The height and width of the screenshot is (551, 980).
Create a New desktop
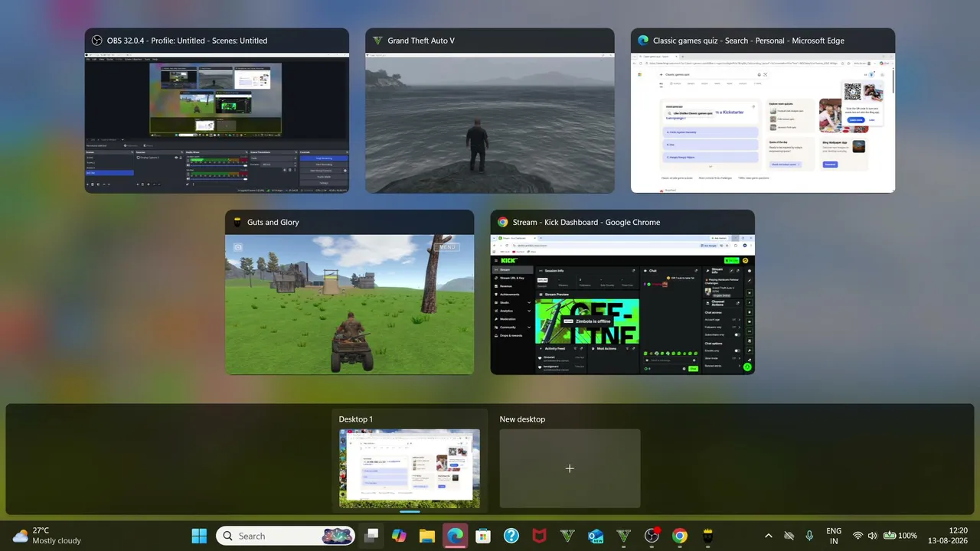570,468
